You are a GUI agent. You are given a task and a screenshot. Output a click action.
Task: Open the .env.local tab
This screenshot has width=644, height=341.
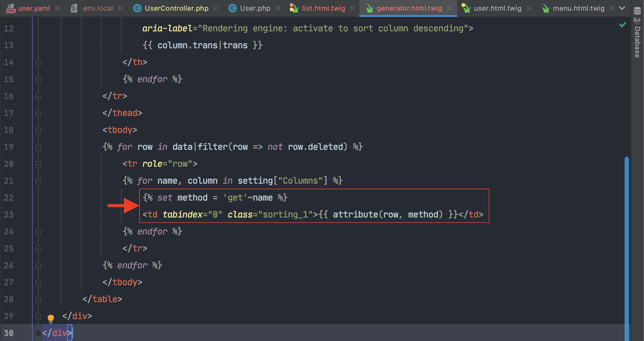97,8
